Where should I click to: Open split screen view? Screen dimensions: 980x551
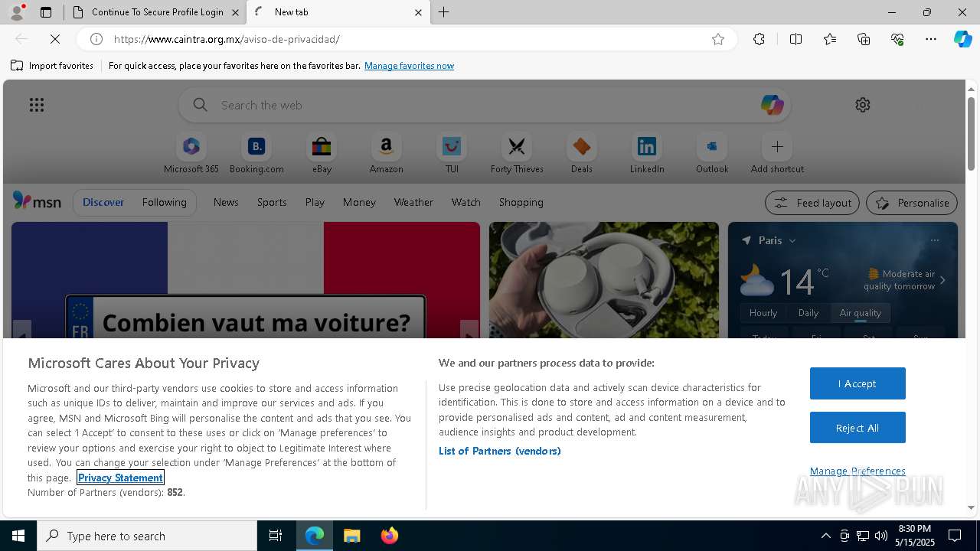coord(795,39)
